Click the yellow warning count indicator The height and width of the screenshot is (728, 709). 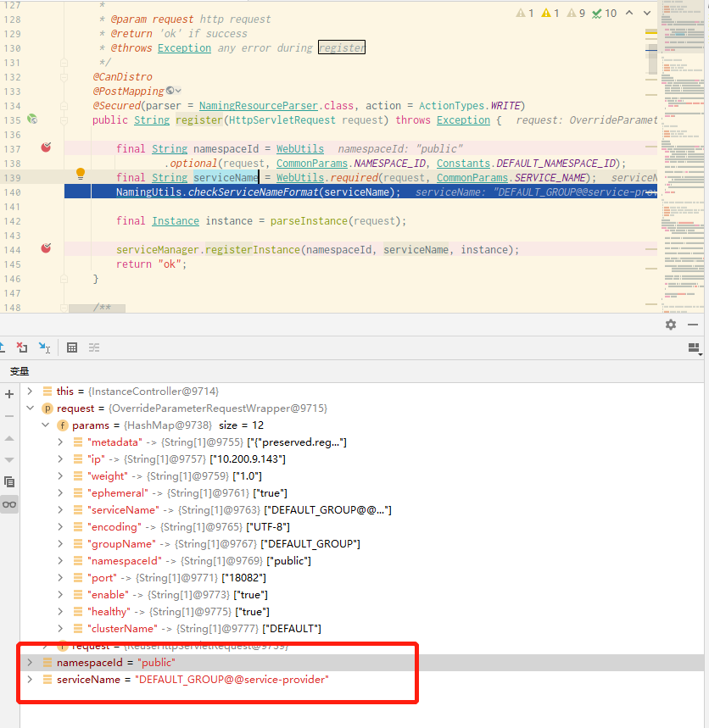[x=550, y=14]
